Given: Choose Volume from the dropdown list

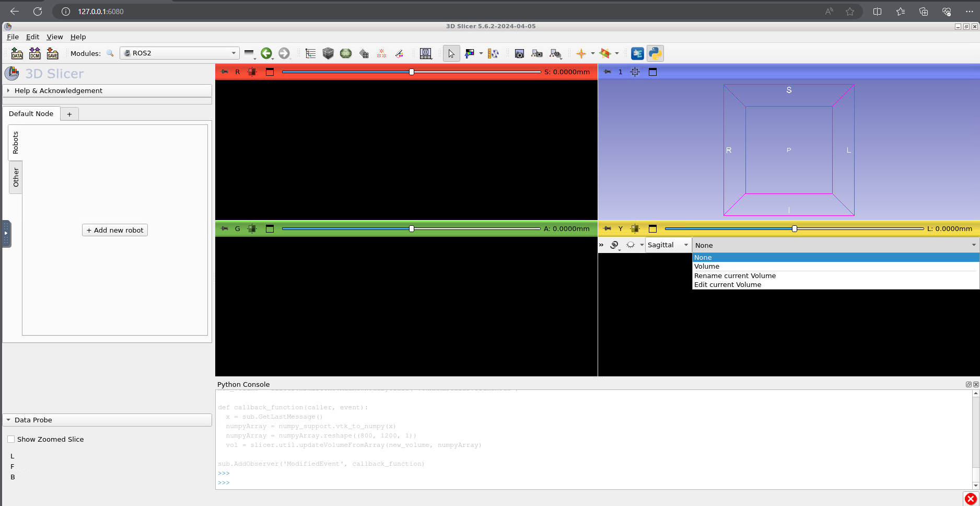Looking at the screenshot, I should [835, 266].
